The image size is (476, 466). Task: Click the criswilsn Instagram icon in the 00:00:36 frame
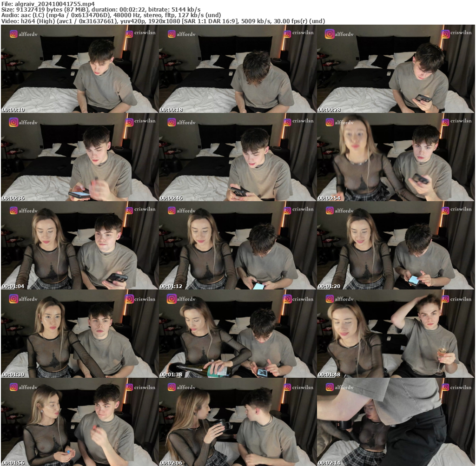point(129,122)
